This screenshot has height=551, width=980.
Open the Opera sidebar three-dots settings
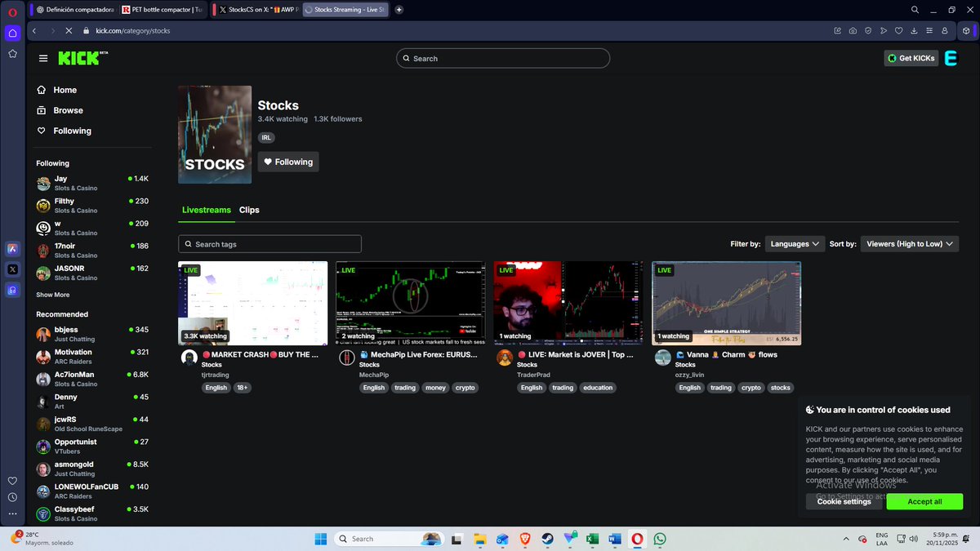(12, 513)
